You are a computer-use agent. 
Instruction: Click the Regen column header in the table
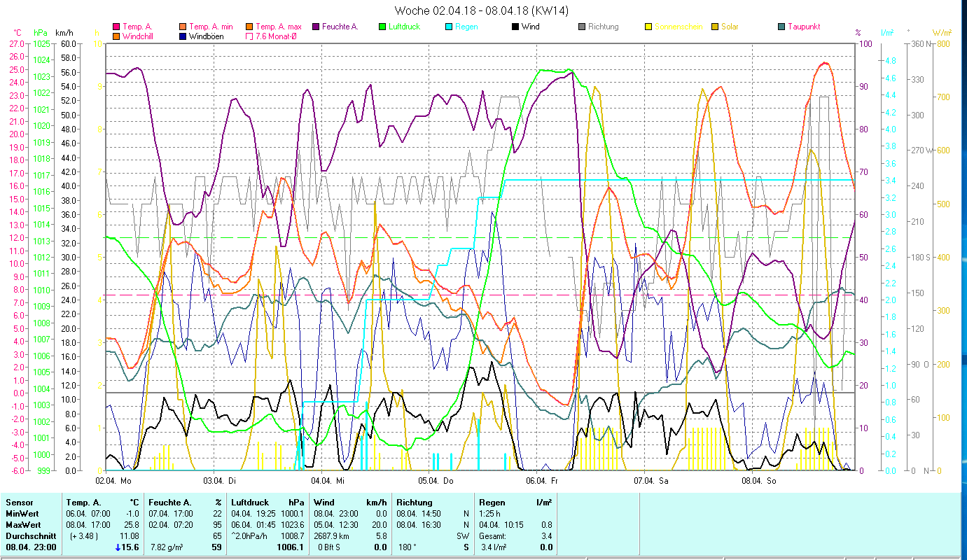tap(492, 503)
